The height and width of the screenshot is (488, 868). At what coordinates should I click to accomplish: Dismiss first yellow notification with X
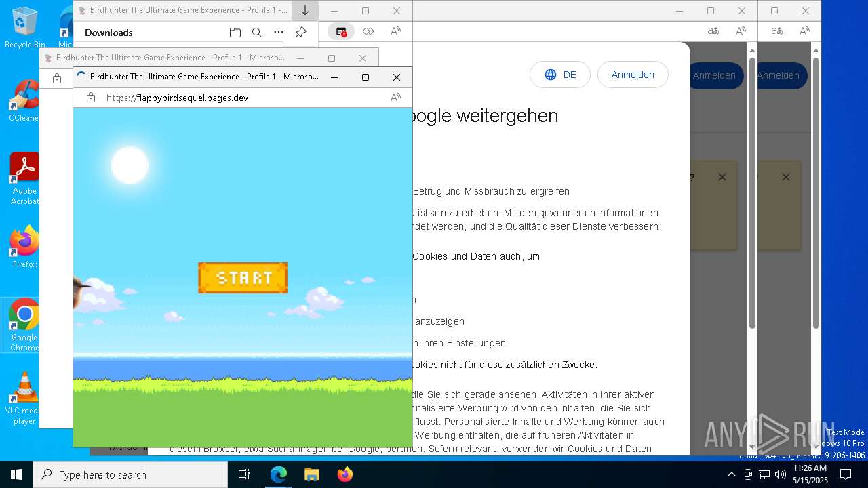tap(722, 177)
